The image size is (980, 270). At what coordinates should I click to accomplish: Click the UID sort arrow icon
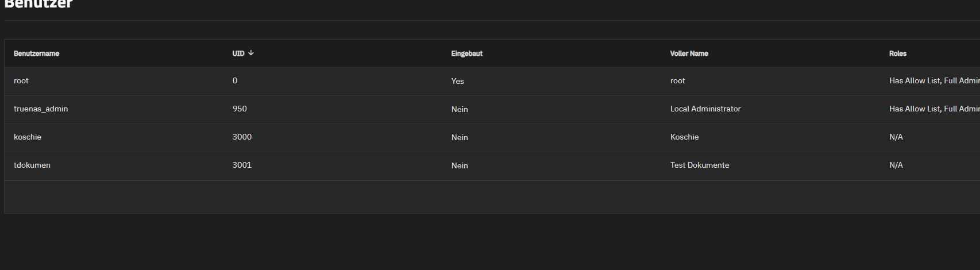251,53
